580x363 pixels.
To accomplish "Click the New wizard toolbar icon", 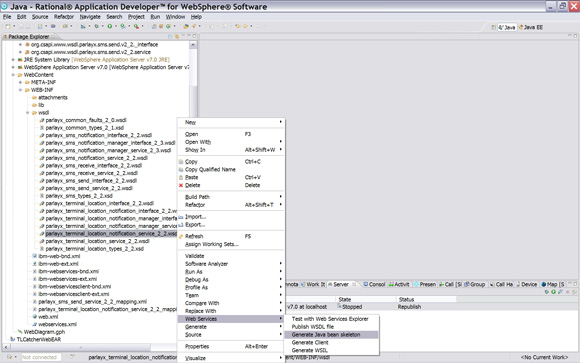I will (x=8, y=26).
